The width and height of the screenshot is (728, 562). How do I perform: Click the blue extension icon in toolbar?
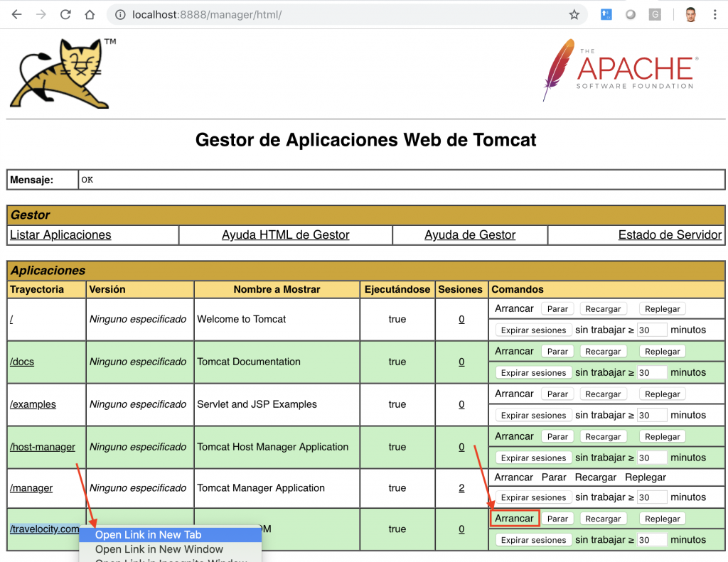click(x=606, y=14)
